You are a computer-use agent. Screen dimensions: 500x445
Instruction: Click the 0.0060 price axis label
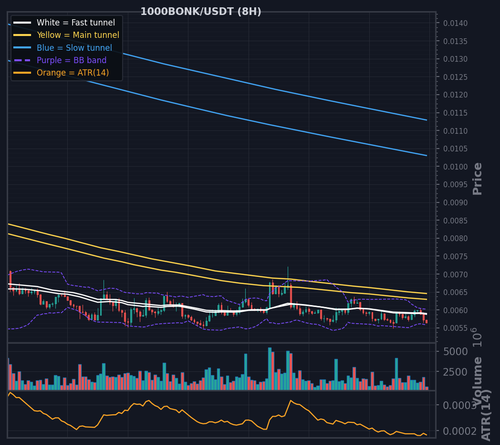pyautogui.click(x=455, y=310)
